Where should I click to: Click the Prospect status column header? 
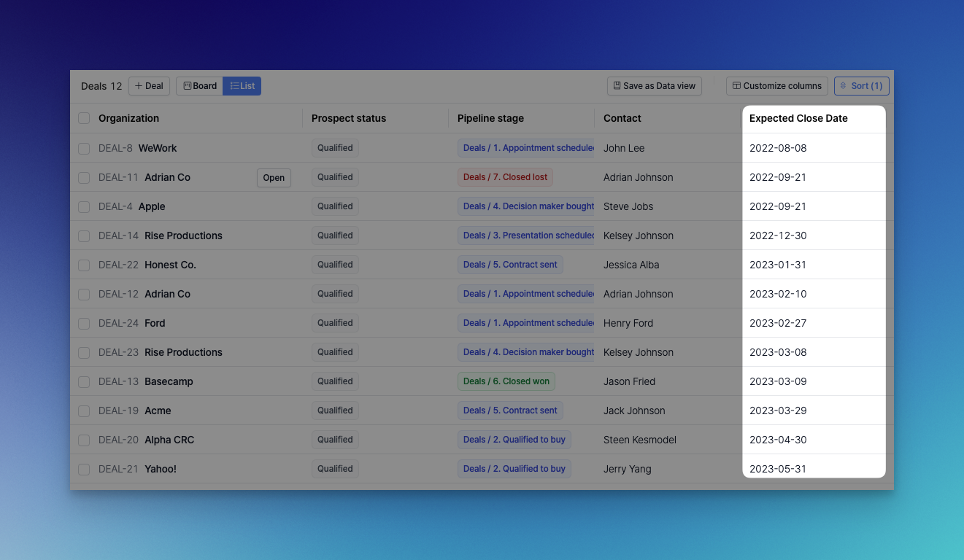(349, 118)
